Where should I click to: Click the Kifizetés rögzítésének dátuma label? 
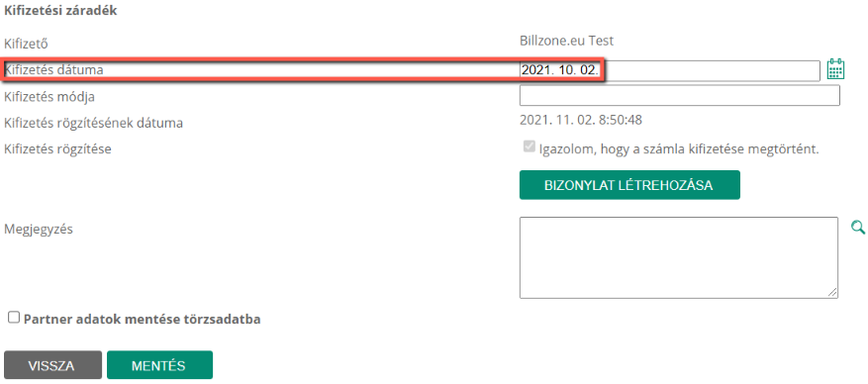[x=94, y=123]
